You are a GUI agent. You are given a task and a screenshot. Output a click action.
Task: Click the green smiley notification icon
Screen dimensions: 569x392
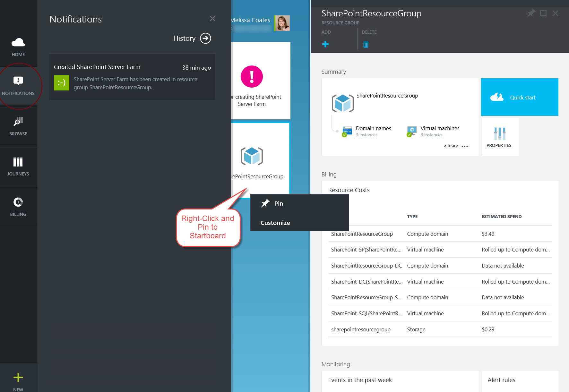click(62, 83)
